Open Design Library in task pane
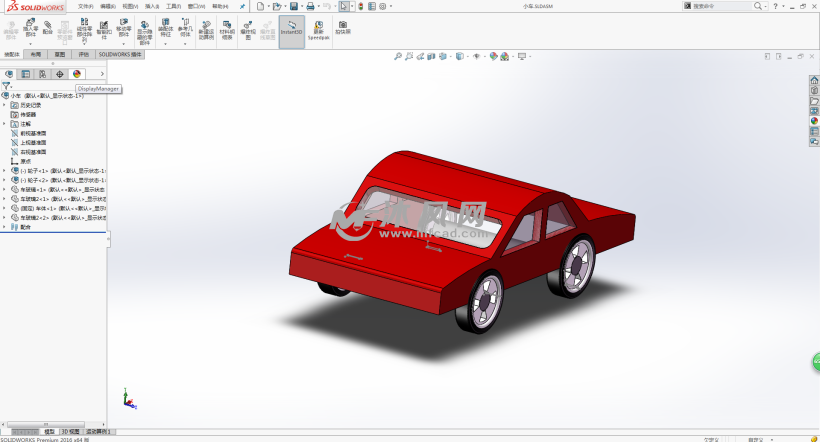Viewport: 820px width, 442px height. coord(814,90)
